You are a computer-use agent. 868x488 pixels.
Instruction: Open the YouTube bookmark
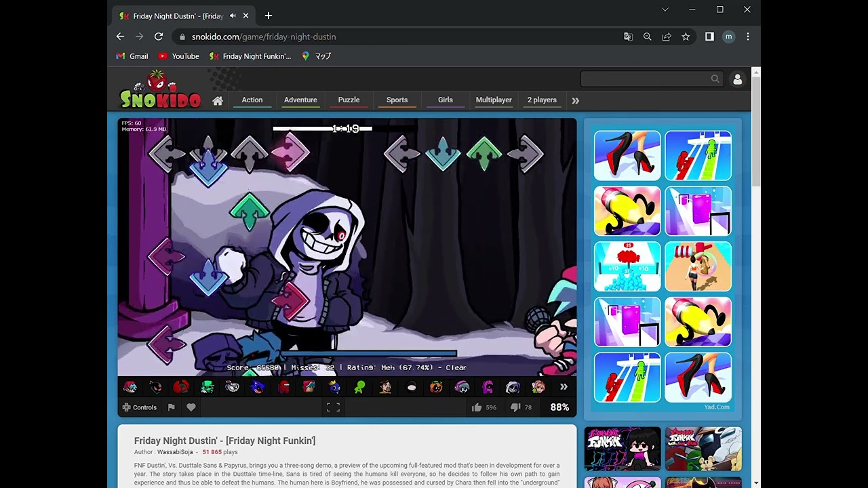(179, 56)
